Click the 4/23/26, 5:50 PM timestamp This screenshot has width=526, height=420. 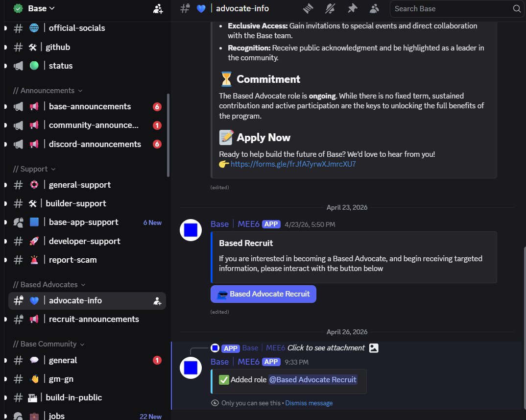[x=310, y=224]
